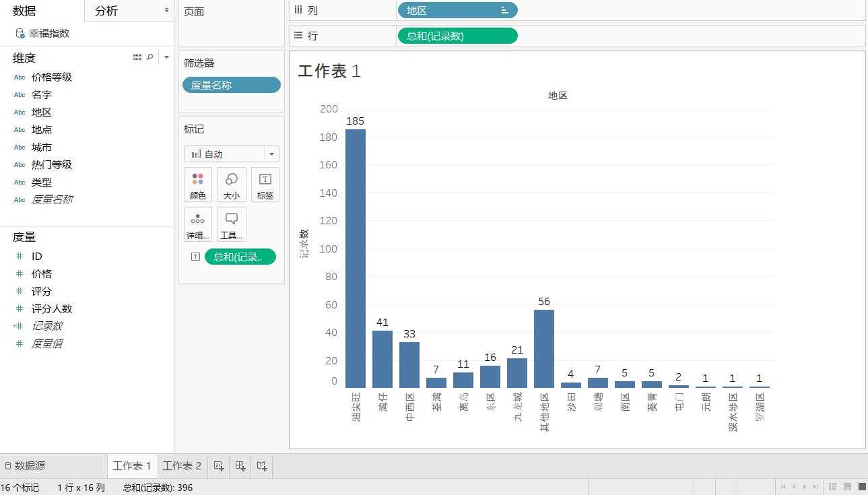Click the view data grid icon in 维度 header
The width and height of the screenshot is (868, 495).
(137, 57)
